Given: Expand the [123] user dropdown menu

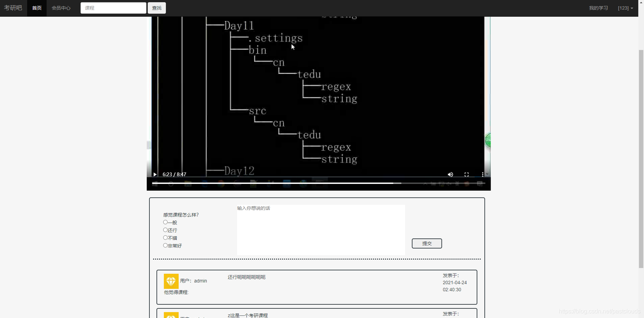Looking at the screenshot, I should pyautogui.click(x=626, y=8).
